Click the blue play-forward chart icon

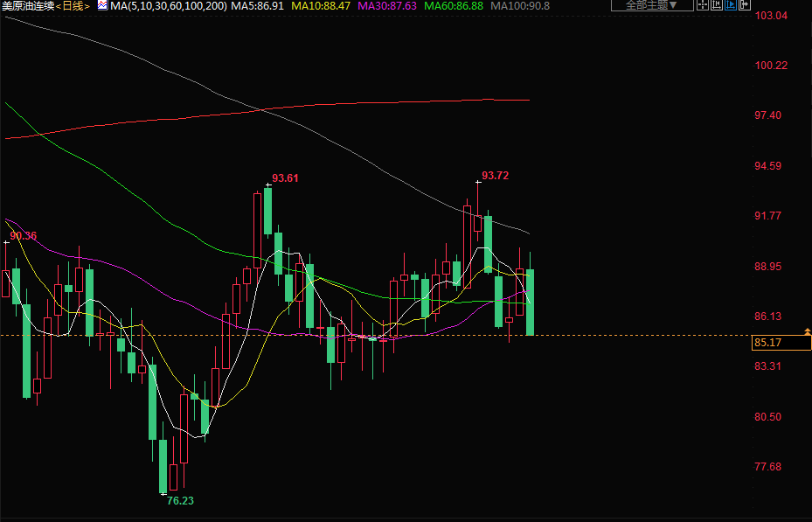tap(731, 4)
